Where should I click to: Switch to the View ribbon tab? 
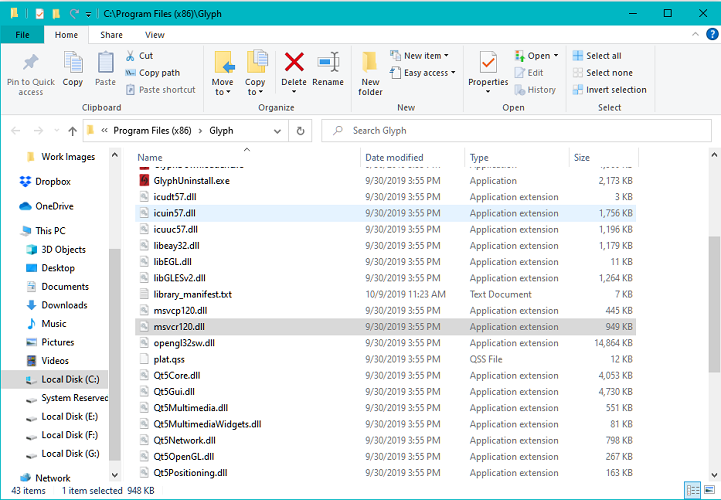coord(154,35)
